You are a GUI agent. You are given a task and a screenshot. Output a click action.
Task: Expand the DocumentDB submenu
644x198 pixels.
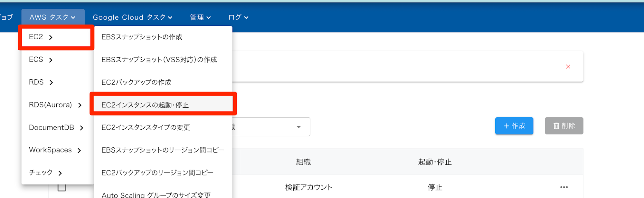[x=58, y=127]
